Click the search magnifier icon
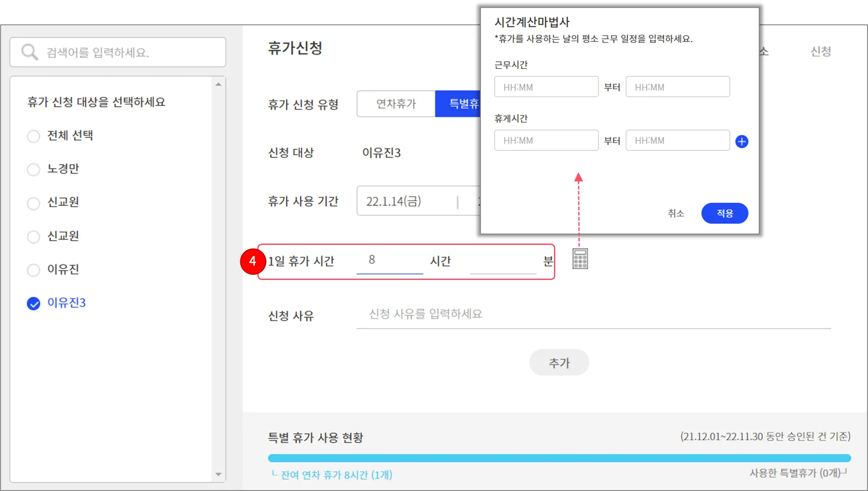Image resolution: width=868 pixels, height=491 pixels. [29, 52]
